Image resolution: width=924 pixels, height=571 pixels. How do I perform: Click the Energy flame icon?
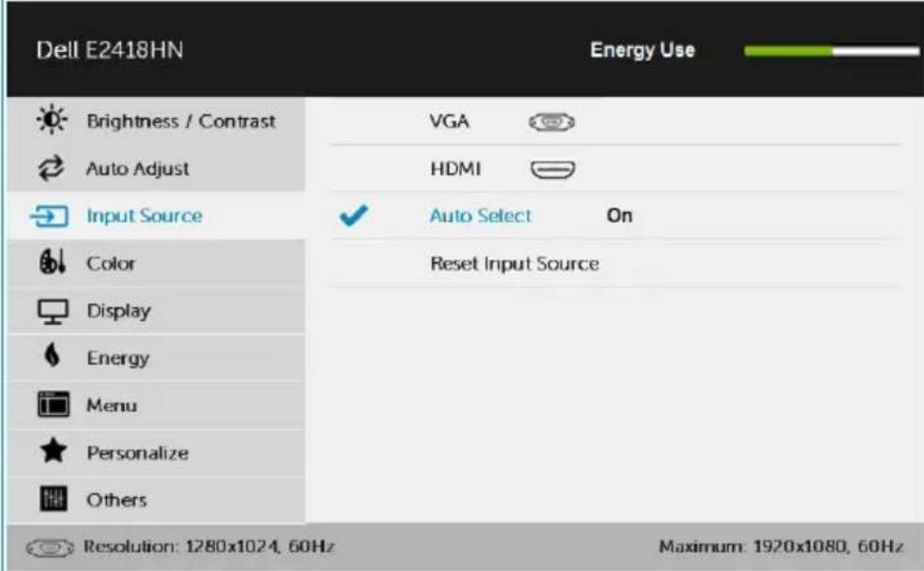pyautogui.click(x=53, y=356)
